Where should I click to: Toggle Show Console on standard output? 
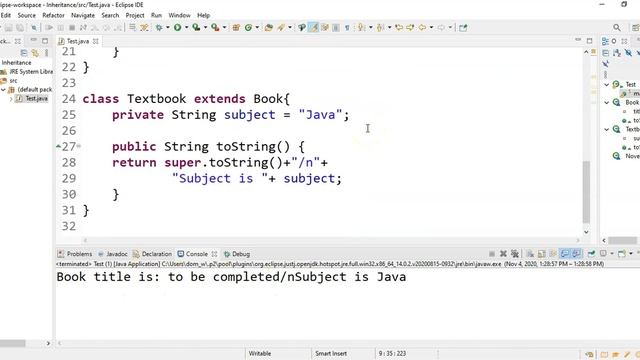(x=565, y=254)
